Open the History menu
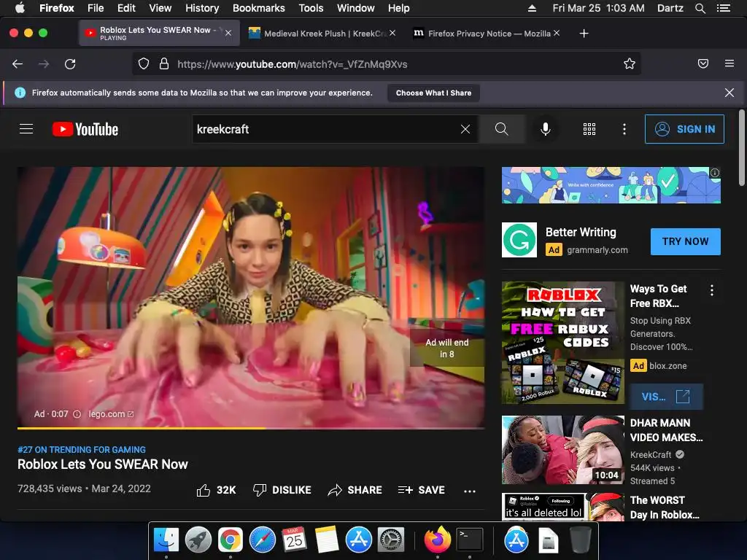The image size is (747, 560). (x=202, y=8)
